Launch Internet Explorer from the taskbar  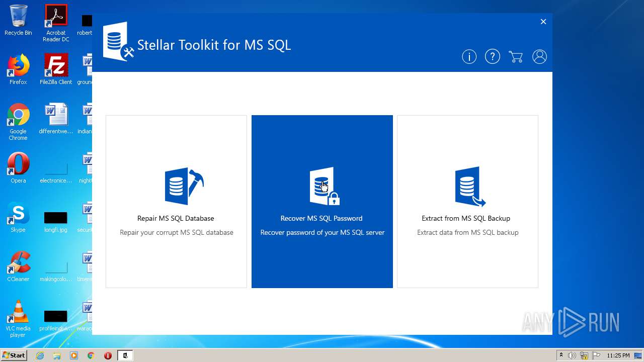40,355
